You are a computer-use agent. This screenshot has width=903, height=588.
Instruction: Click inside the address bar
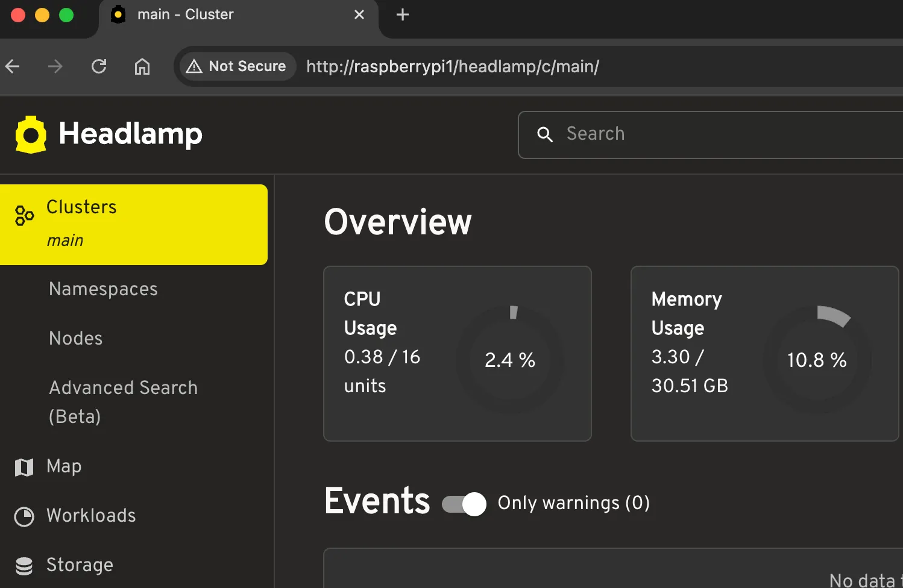click(x=452, y=66)
